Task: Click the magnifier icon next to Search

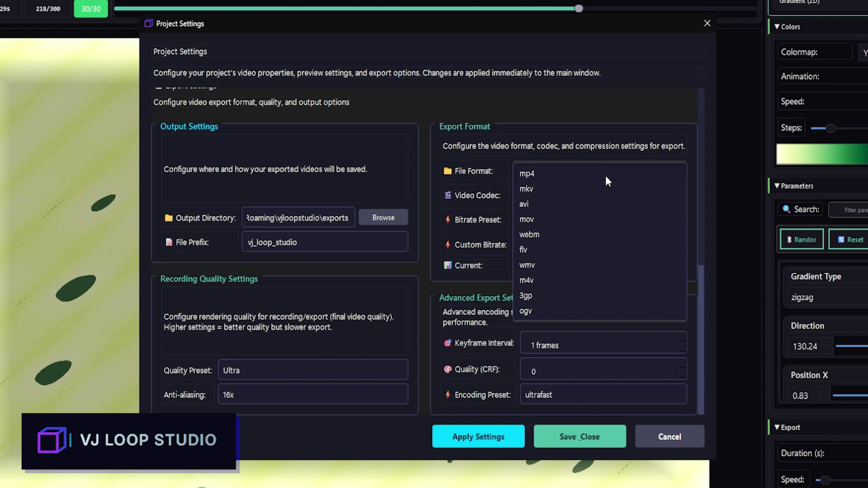Action: [x=787, y=209]
